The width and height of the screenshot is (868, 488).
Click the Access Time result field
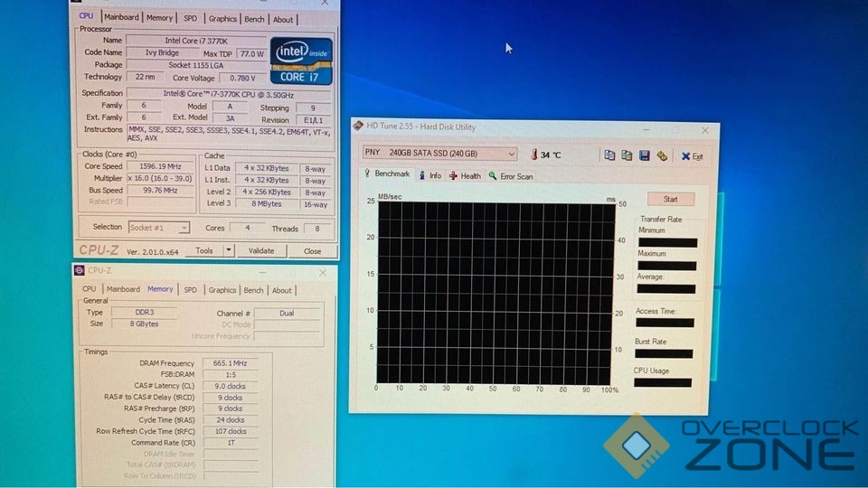tap(665, 323)
